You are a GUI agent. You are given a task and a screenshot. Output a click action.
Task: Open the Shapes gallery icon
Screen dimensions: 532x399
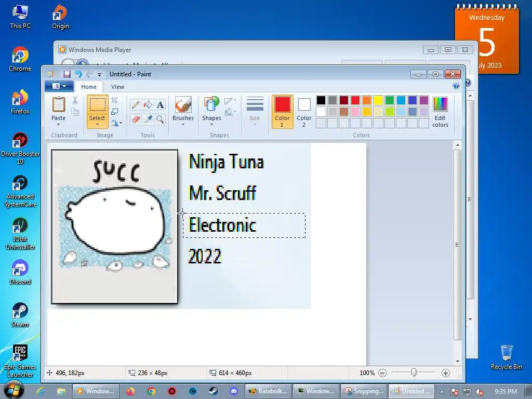point(211,104)
